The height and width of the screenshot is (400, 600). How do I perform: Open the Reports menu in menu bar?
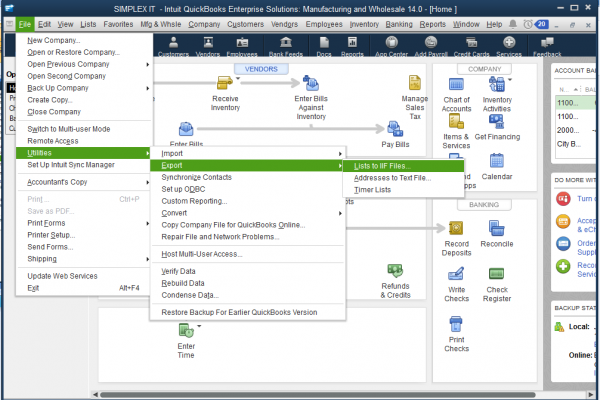pos(432,24)
